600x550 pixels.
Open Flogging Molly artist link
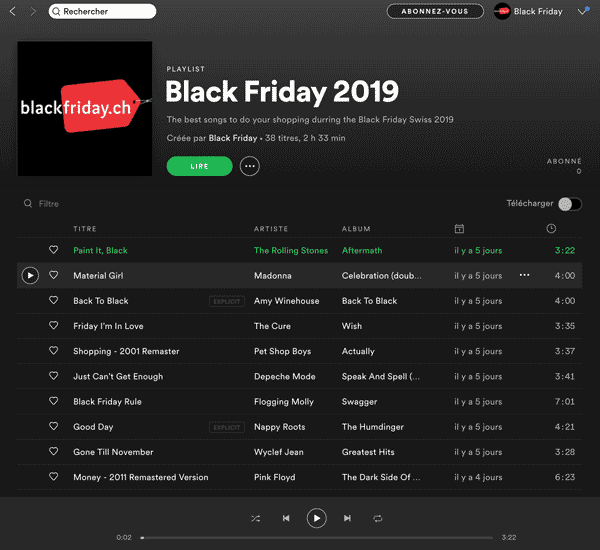[284, 402]
